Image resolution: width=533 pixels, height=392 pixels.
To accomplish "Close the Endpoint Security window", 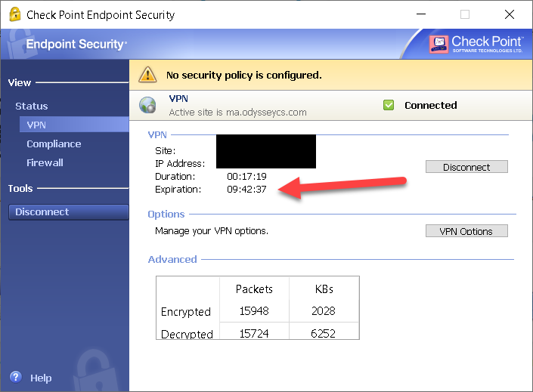I will tap(506, 14).
